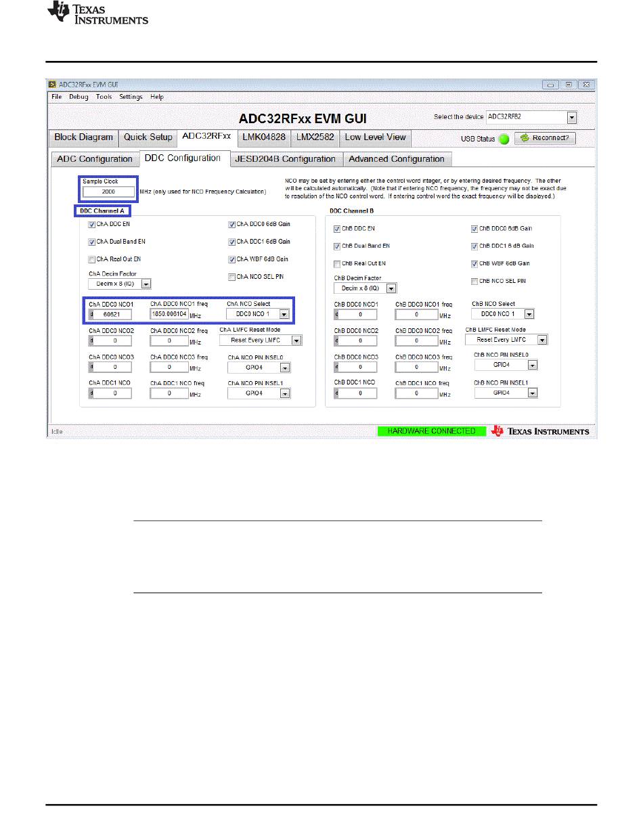Image resolution: width=643 pixels, height=840 pixels.
Task: Click the ChB DDC0 NCO1 freq field
Action: point(417,315)
